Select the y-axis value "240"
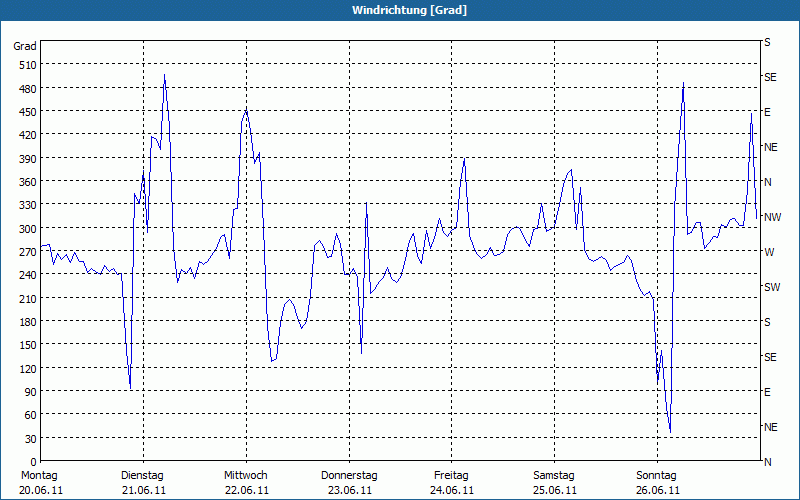This screenshot has height=500, width=800. [28, 276]
